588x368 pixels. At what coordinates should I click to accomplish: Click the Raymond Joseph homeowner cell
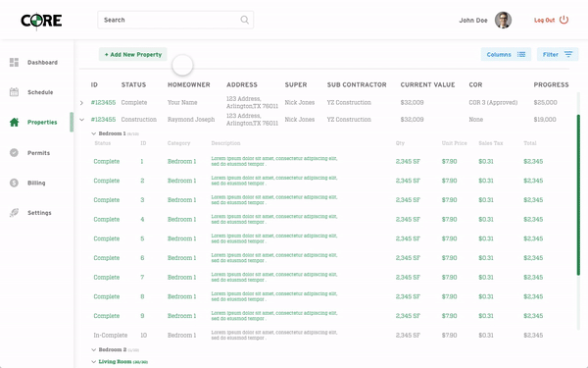tap(191, 120)
